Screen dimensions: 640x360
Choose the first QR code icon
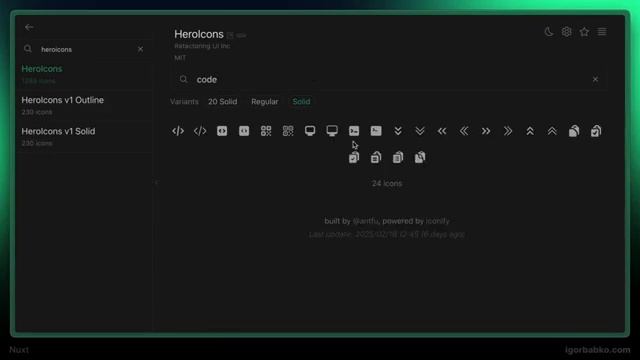click(266, 131)
